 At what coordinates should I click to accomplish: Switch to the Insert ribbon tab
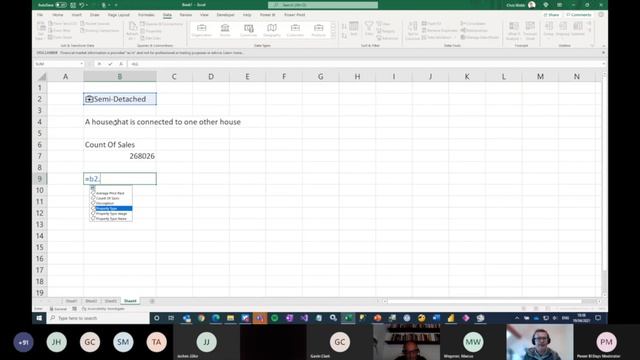click(x=76, y=15)
